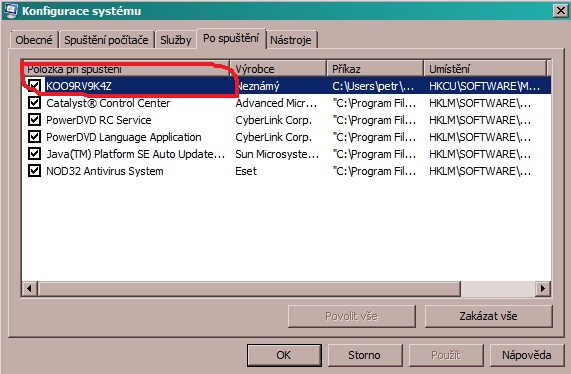The image size is (571, 374).
Task: Disable PowerDVD Language Application checkbox
Action: (x=34, y=137)
